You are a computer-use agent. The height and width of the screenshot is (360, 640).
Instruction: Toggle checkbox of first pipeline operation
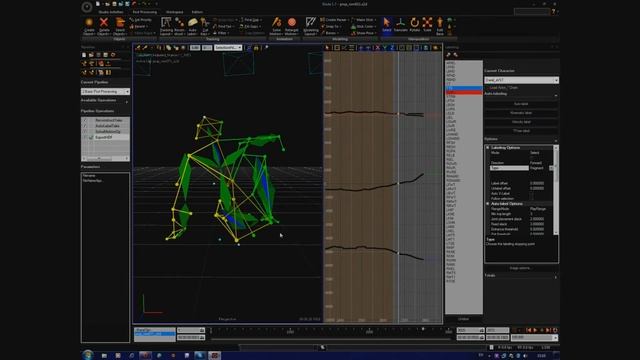(x=85, y=120)
